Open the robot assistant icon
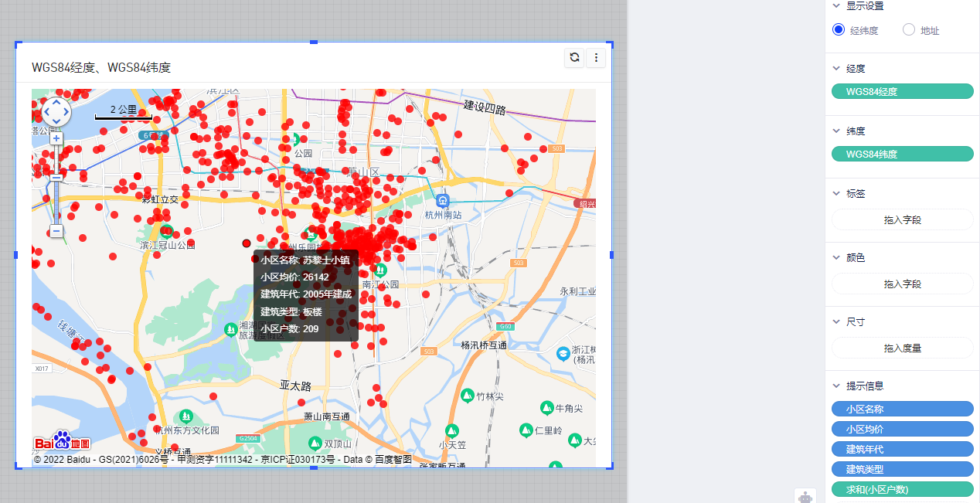The width and height of the screenshot is (980, 503). 805,497
